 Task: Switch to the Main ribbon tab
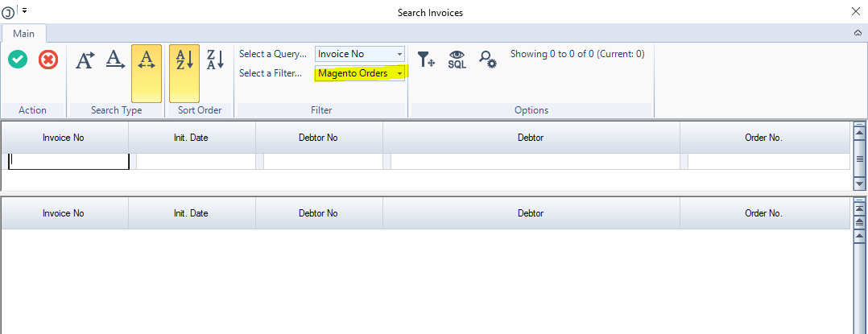(x=23, y=33)
